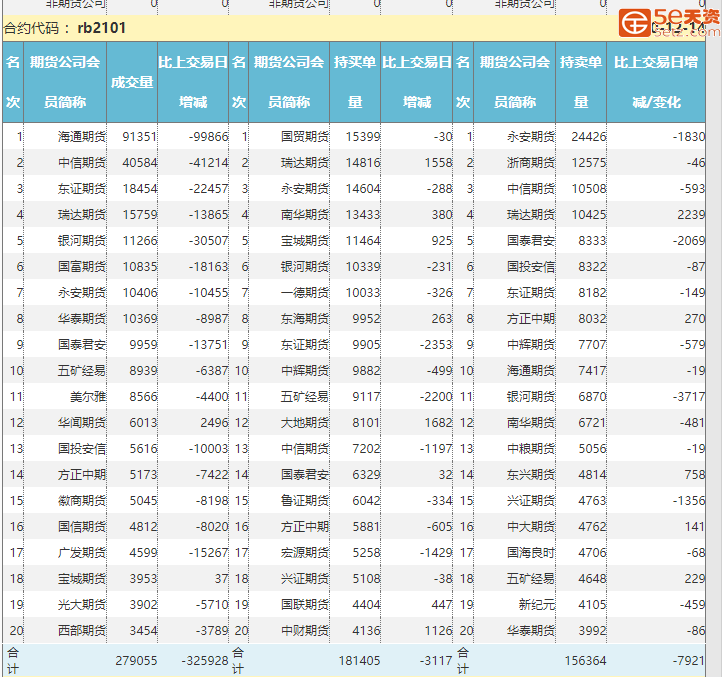This screenshot has height=677, width=726.
Task: Click the 持卖单量 column header
Action: (581, 82)
